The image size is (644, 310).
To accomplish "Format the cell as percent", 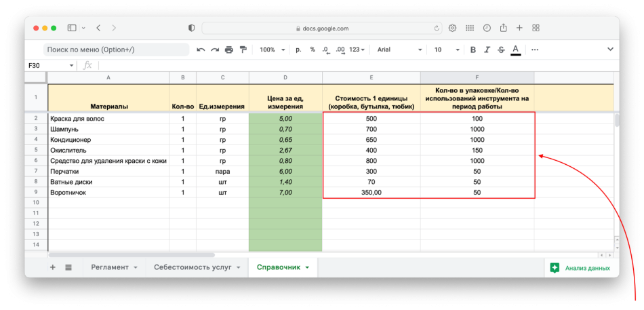I will coord(313,50).
